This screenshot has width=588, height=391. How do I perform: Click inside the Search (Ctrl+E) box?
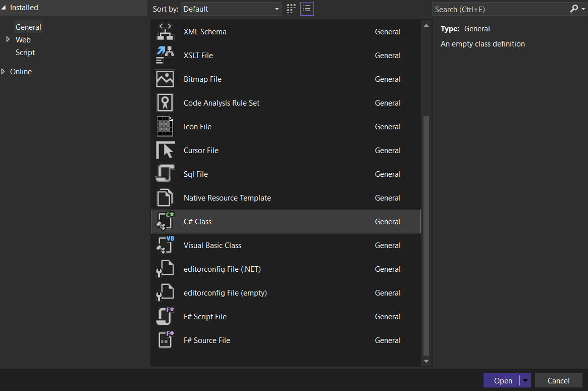501,9
